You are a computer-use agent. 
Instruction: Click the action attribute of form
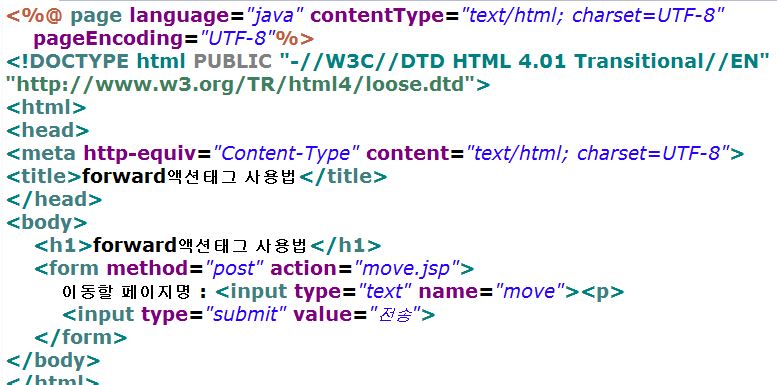(304, 268)
